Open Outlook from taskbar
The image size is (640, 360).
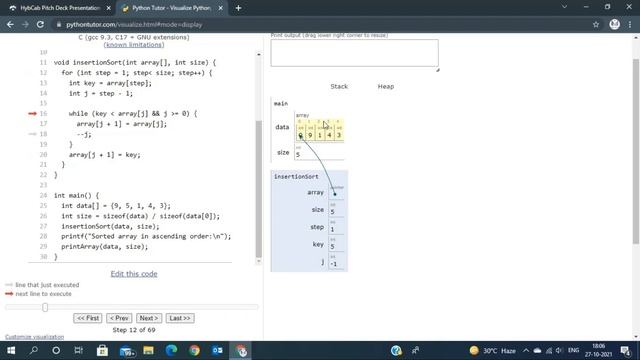[x=217, y=351]
